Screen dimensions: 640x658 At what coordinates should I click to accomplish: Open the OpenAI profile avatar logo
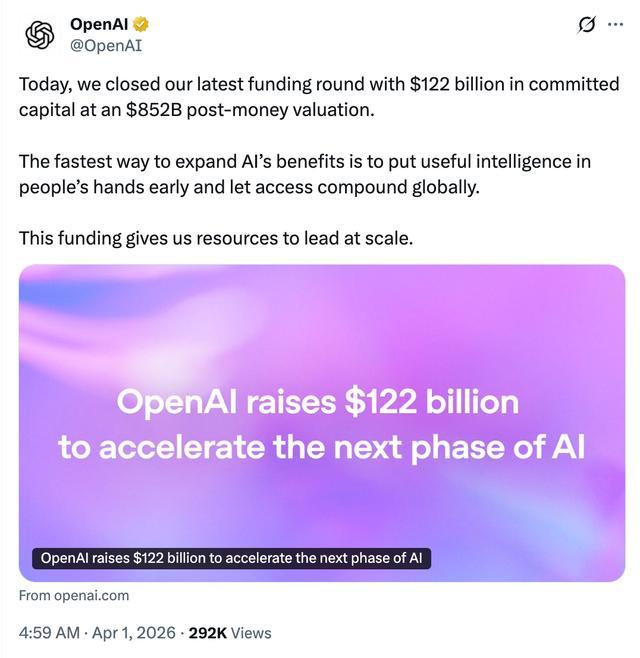point(40,34)
